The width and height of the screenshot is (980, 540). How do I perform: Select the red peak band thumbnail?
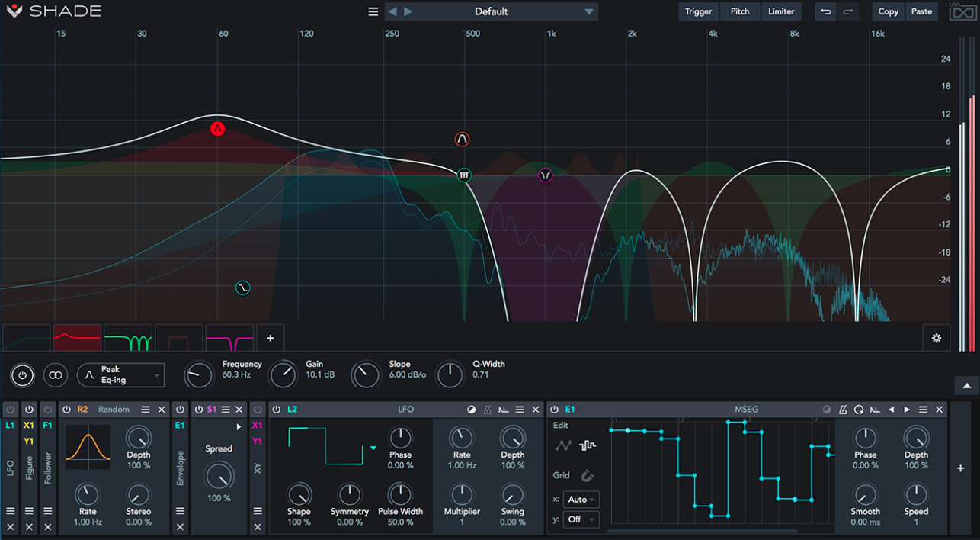coord(77,338)
